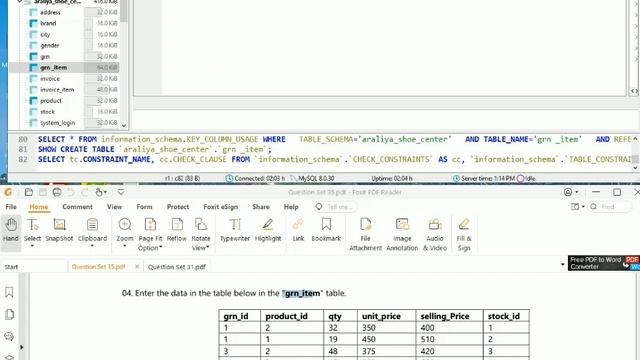The image size is (640, 360).
Task: Switch to the Start tab
Action: tap(11, 267)
